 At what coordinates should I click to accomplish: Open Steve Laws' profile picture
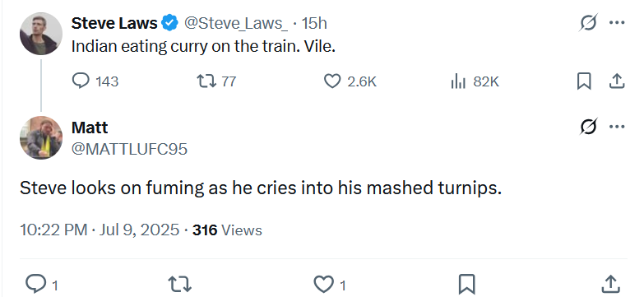tap(40, 34)
